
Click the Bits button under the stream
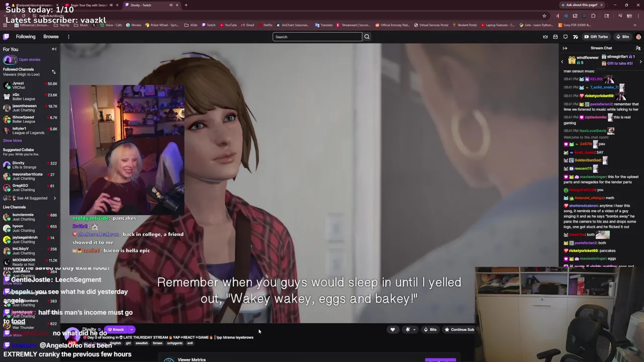[x=430, y=330]
